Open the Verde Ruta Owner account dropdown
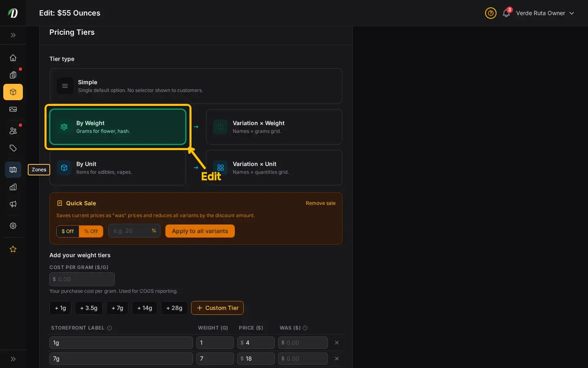 tap(545, 13)
